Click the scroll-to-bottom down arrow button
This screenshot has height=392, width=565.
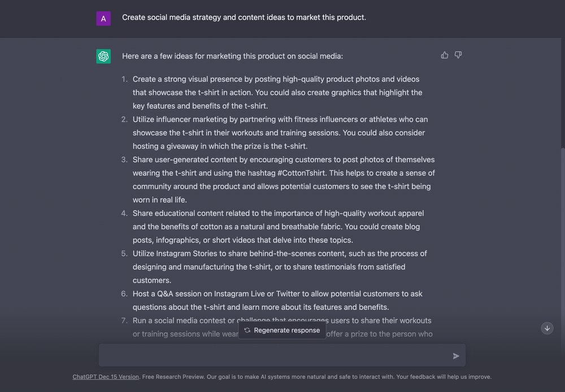coord(547,328)
